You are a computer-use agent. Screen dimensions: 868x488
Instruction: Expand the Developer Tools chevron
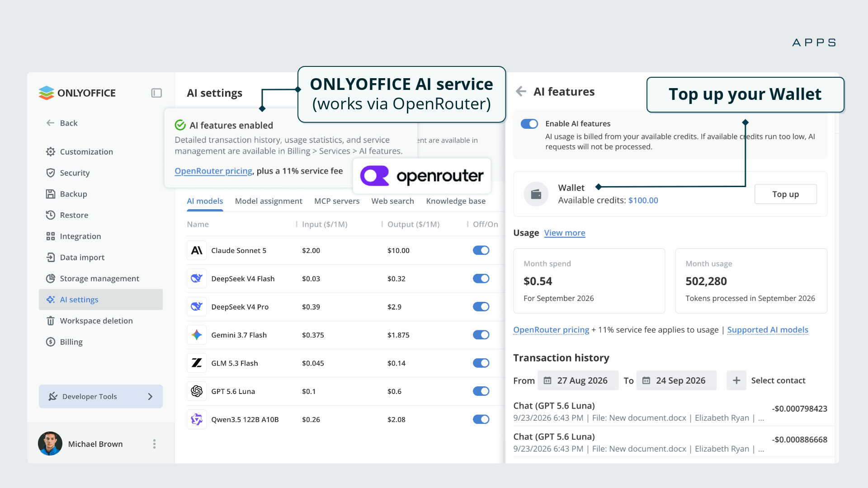pyautogui.click(x=150, y=396)
